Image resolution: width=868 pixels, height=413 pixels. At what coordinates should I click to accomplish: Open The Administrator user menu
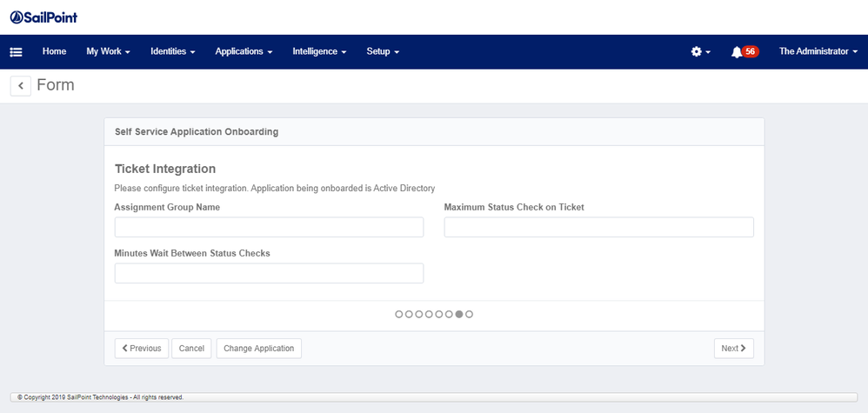pos(818,52)
